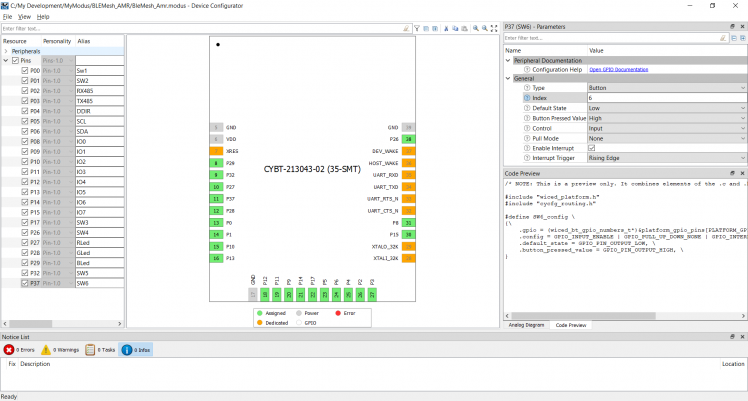Click the info icon beside Interrupt Trigger
Viewport: 748px width, 401px height.
pyautogui.click(x=526, y=157)
